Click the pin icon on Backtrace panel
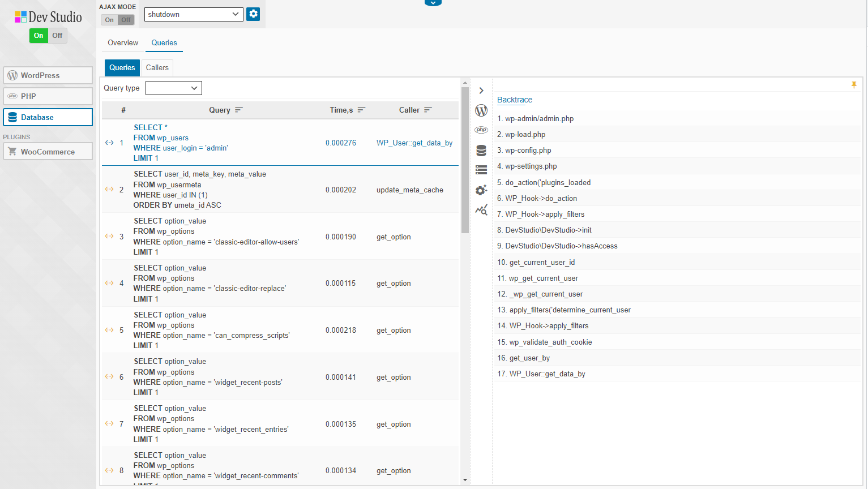This screenshot has height=489, width=868. (x=854, y=85)
